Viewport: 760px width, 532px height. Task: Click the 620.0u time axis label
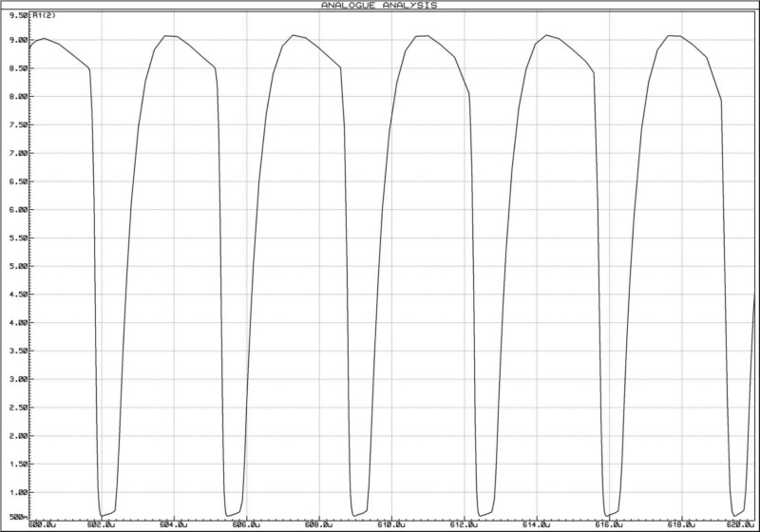point(741,524)
